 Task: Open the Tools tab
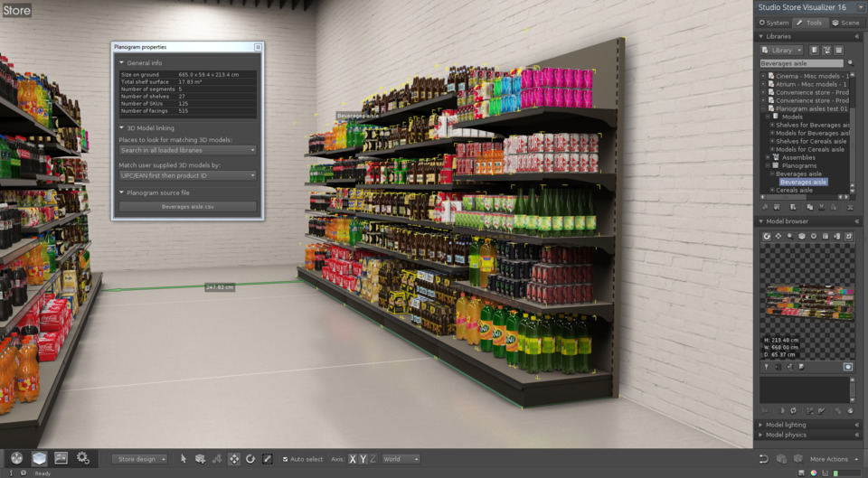[810, 23]
